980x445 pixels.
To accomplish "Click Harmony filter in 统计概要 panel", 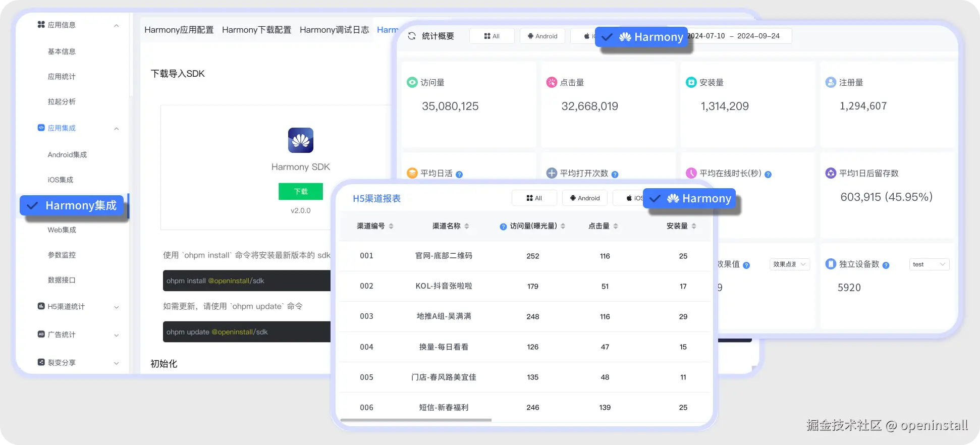I will pos(641,37).
